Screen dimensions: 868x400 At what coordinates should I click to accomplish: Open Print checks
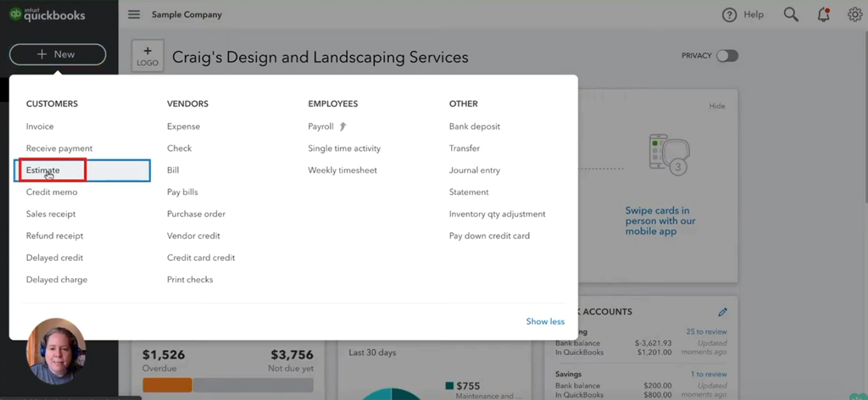(x=190, y=279)
